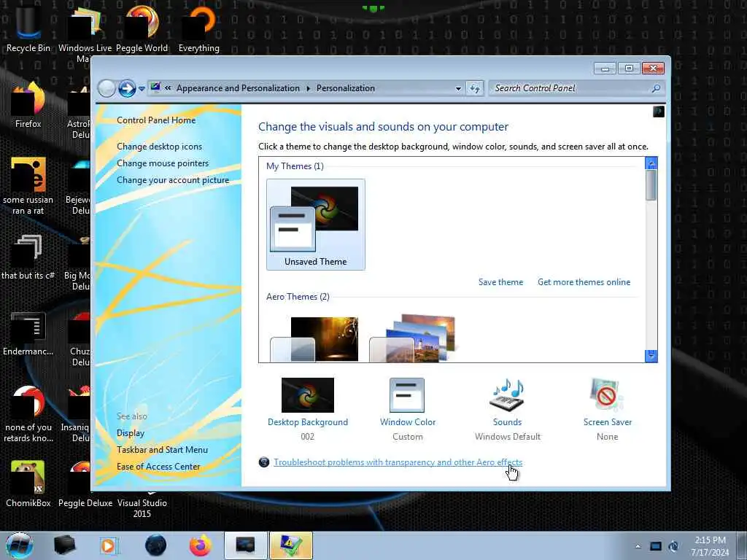Image resolution: width=747 pixels, height=560 pixels.
Task: Open Taskbar and Start Menu link
Action: (x=162, y=449)
